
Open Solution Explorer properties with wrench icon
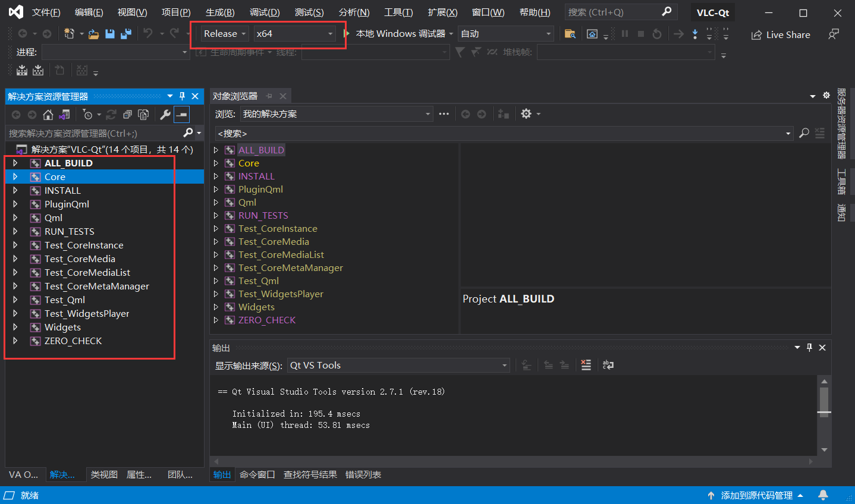coord(165,115)
